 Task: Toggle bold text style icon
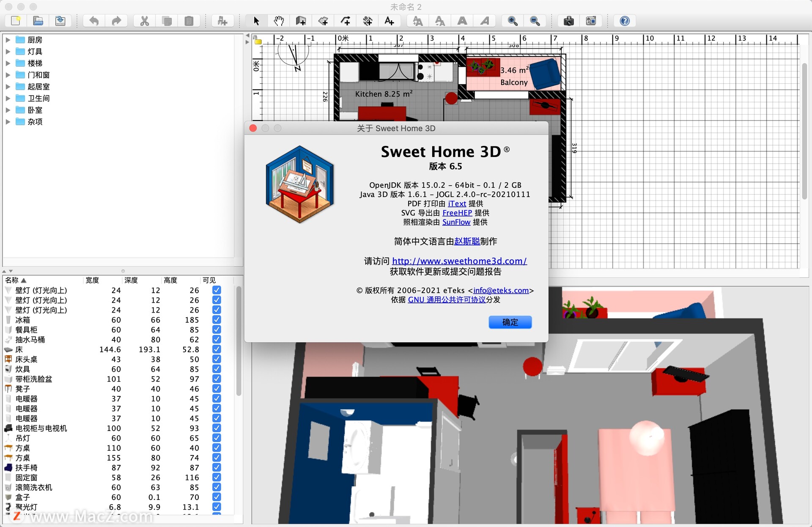click(x=462, y=21)
